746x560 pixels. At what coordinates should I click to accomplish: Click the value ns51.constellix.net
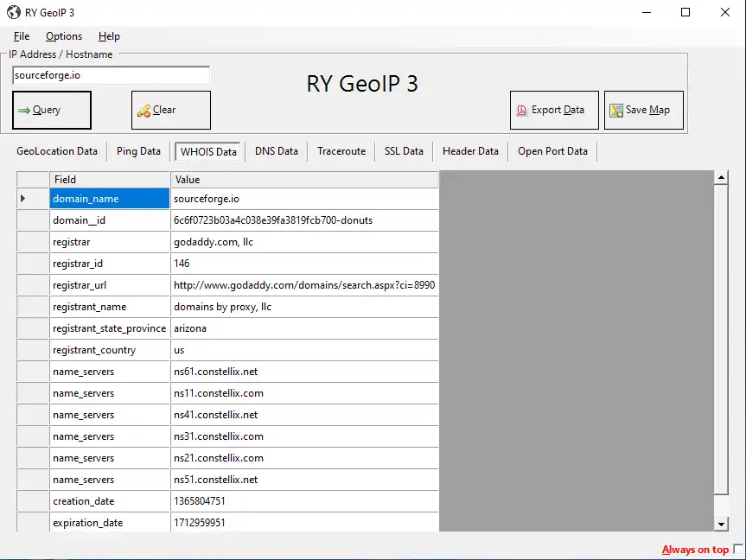304,480
